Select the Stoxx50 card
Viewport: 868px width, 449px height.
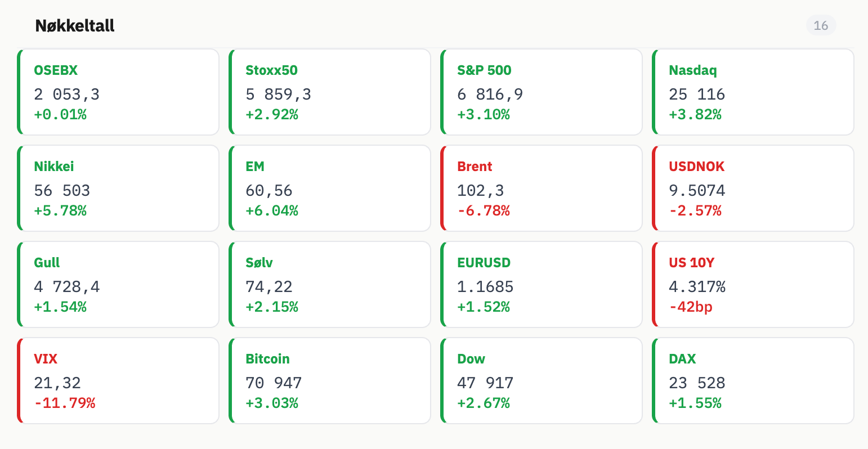[x=330, y=92]
